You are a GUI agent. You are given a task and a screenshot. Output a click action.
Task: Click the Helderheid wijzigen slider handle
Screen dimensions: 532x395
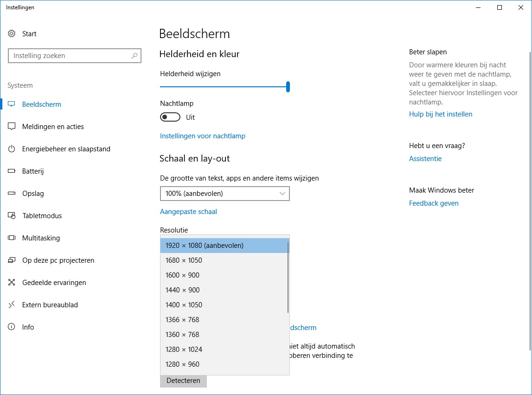pyautogui.click(x=288, y=87)
